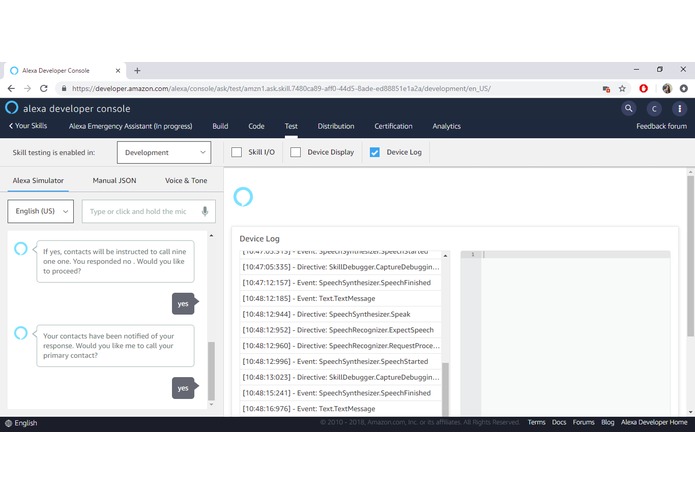
Task: Click the Opera extension red icon
Action: [643, 89]
